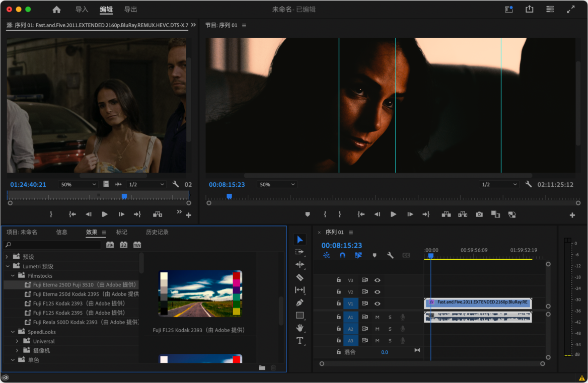Click Fuji F125 Kodak 2393 preview thumbnail
This screenshot has width=588, height=383.
pyautogui.click(x=200, y=293)
